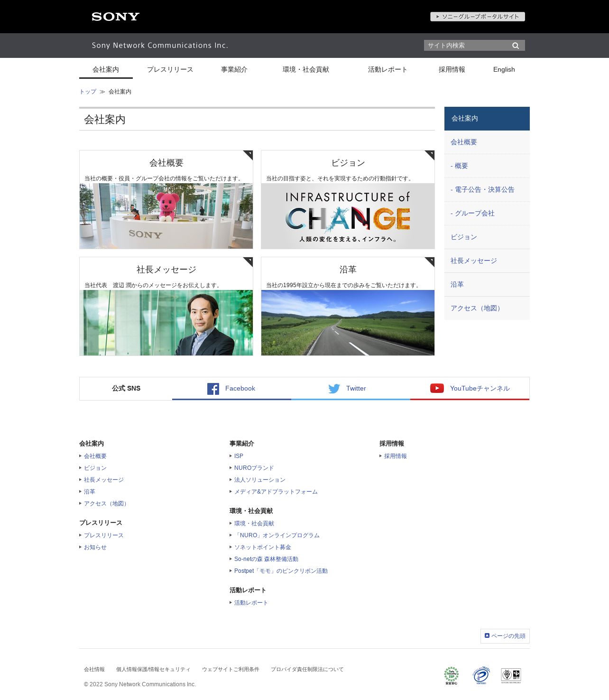Open ソニーグループポータルサイト button
The height and width of the screenshot is (700, 609).
(478, 17)
